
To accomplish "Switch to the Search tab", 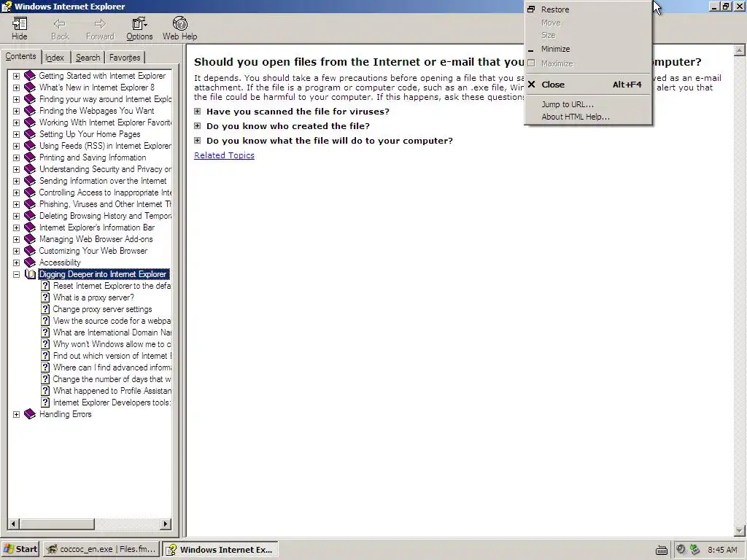I will point(88,58).
